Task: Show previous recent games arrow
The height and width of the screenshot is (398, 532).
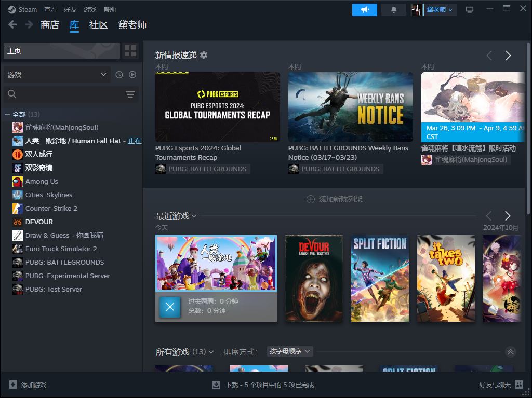Action: click(x=488, y=216)
